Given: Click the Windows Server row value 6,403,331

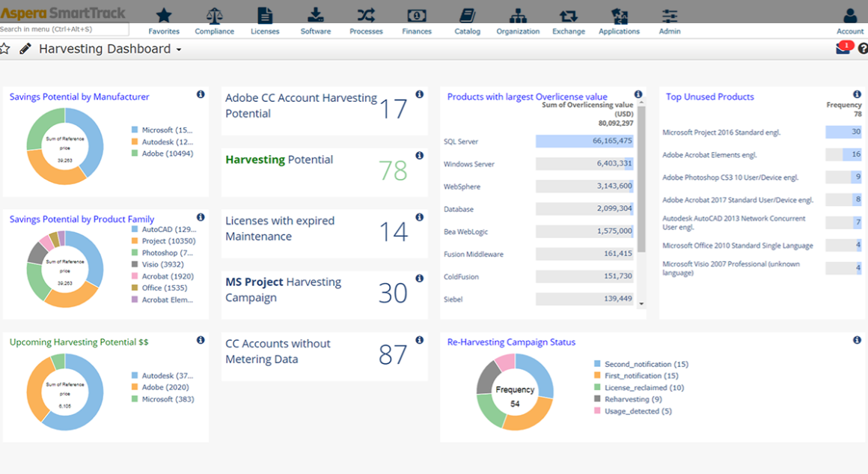Looking at the screenshot, I should tap(614, 163).
